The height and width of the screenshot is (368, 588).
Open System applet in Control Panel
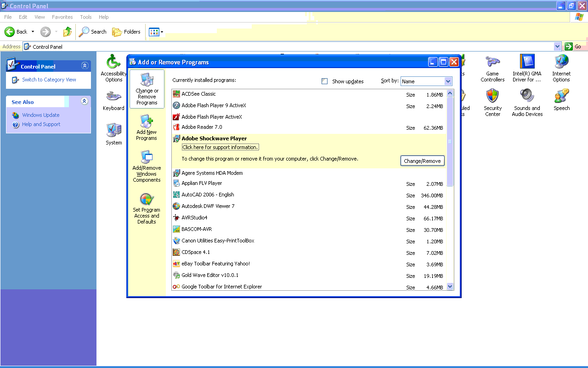point(113,134)
